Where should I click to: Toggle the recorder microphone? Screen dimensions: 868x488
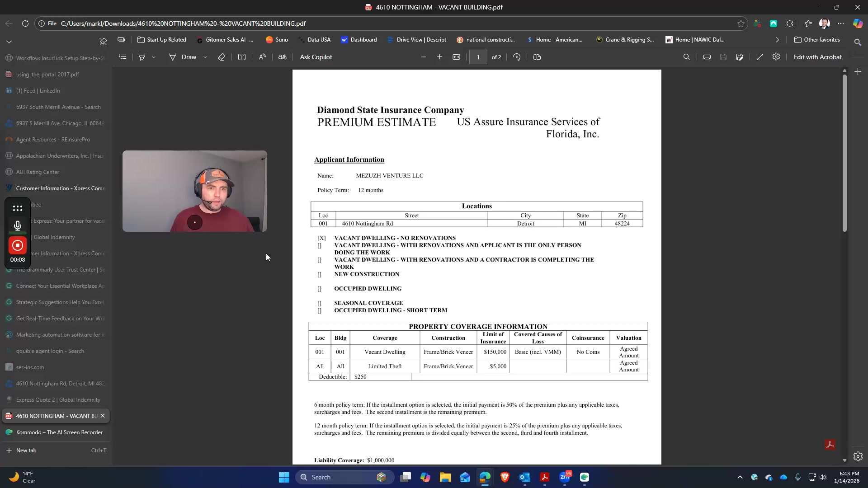(18, 225)
